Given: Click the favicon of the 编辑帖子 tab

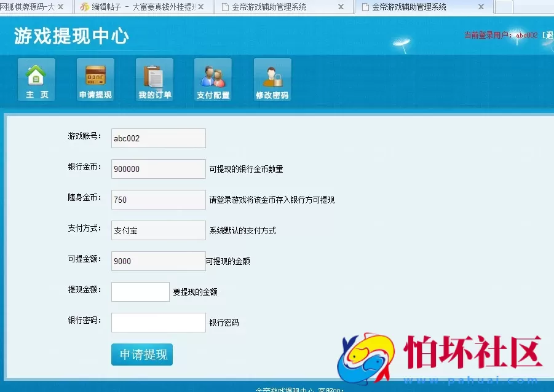Looking at the screenshot, I should pyautogui.click(x=85, y=8).
